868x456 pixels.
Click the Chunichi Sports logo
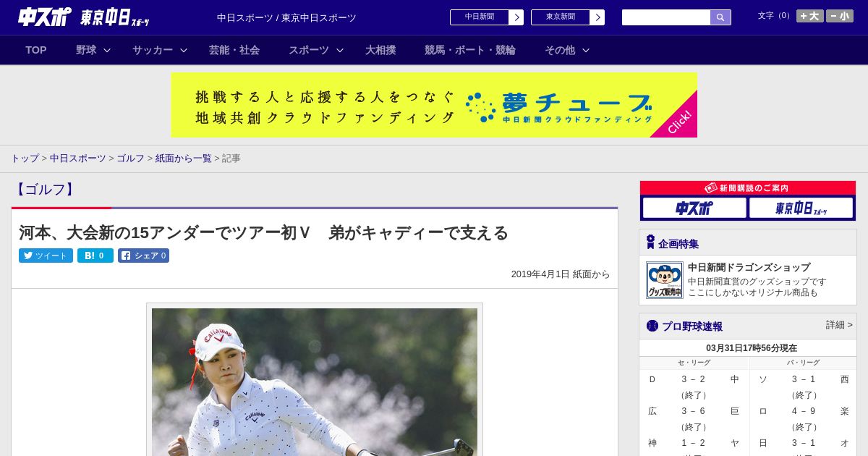pos(44,17)
